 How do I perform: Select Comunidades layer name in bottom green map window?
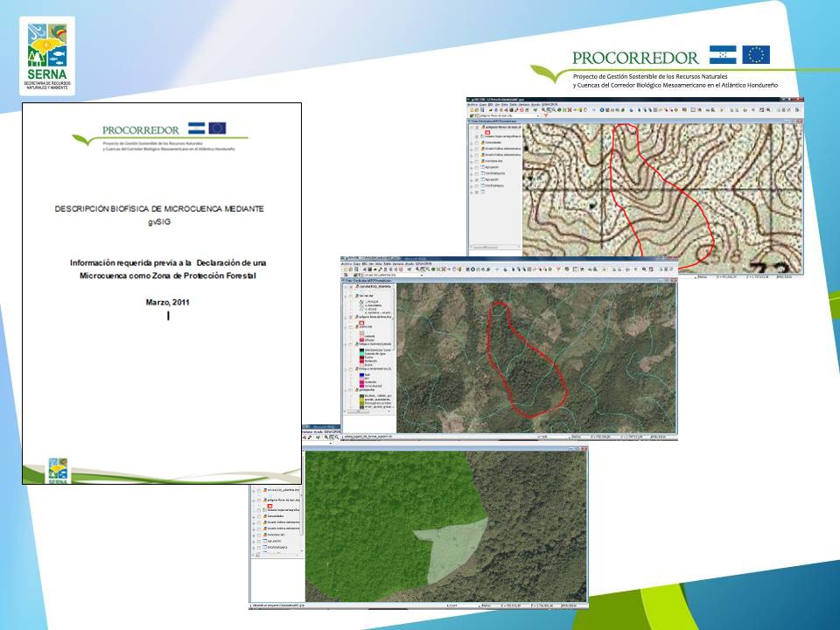point(276,516)
